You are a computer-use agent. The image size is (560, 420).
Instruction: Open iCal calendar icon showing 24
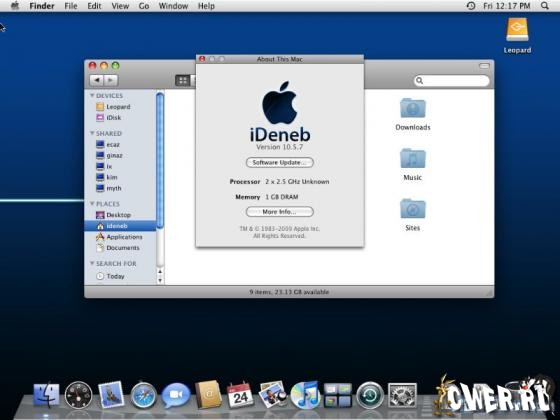coord(240,395)
